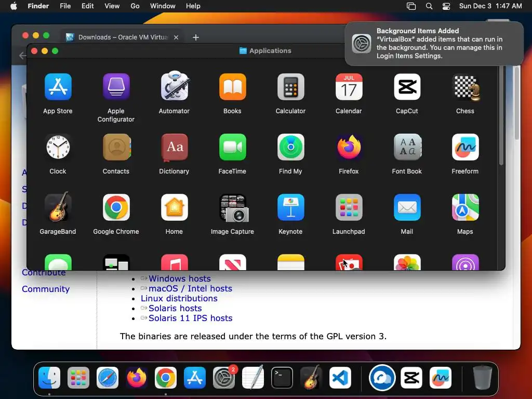Image resolution: width=532 pixels, height=399 pixels.
Task: Launch Visual Studio Code from the Dock
Action: pos(340,378)
